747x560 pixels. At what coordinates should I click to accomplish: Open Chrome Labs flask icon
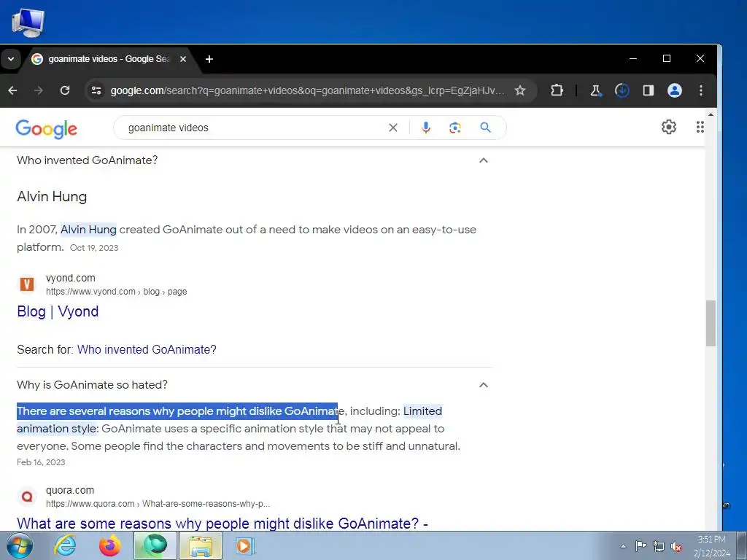click(595, 90)
